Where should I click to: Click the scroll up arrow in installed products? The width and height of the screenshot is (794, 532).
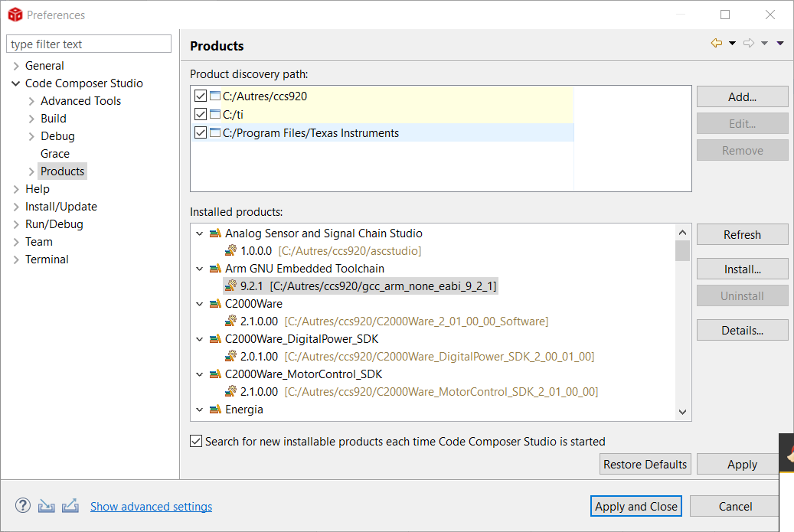point(683,233)
